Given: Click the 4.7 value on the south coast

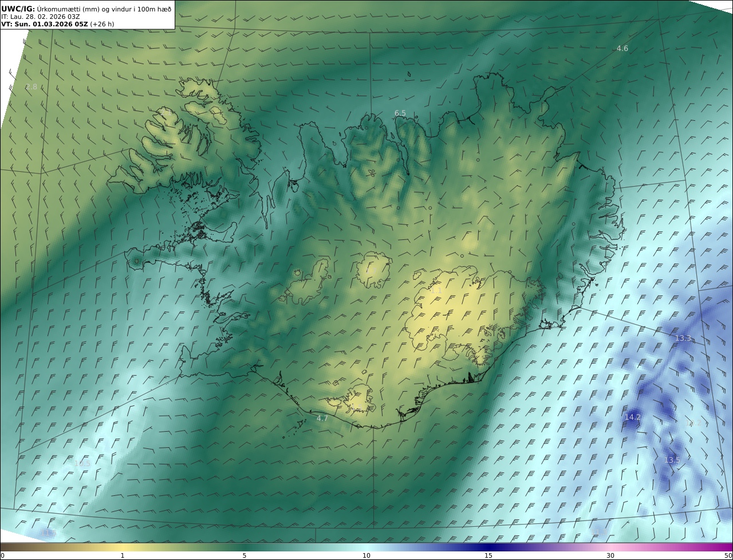Looking at the screenshot, I should click(322, 419).
